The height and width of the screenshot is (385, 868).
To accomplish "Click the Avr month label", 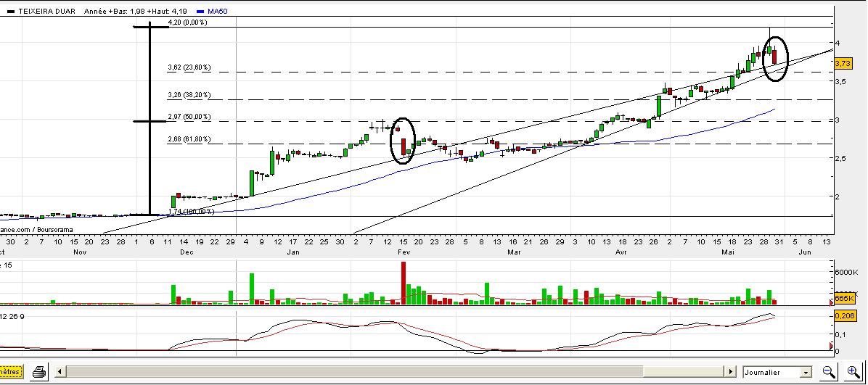I will coord(621,252).
